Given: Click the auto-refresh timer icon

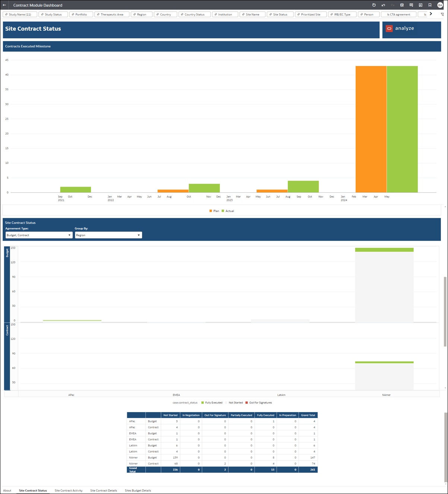Looking at the screenshot, I should (374, 5).
